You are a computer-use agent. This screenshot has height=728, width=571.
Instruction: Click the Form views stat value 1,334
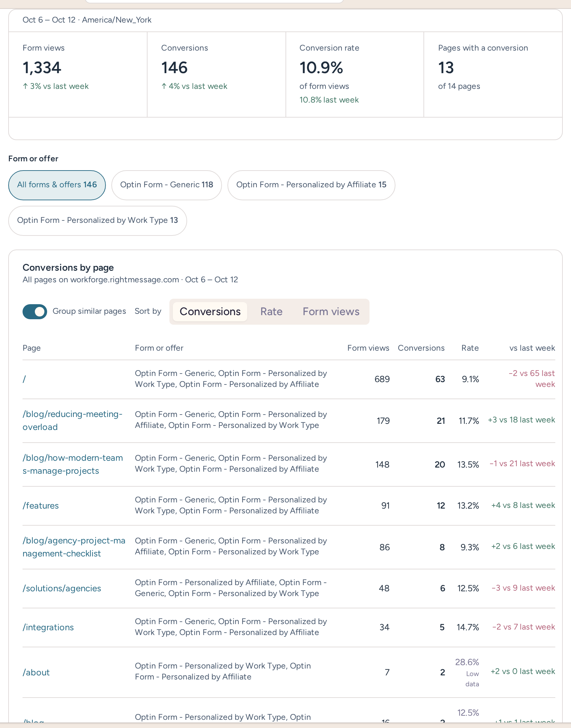42,67
